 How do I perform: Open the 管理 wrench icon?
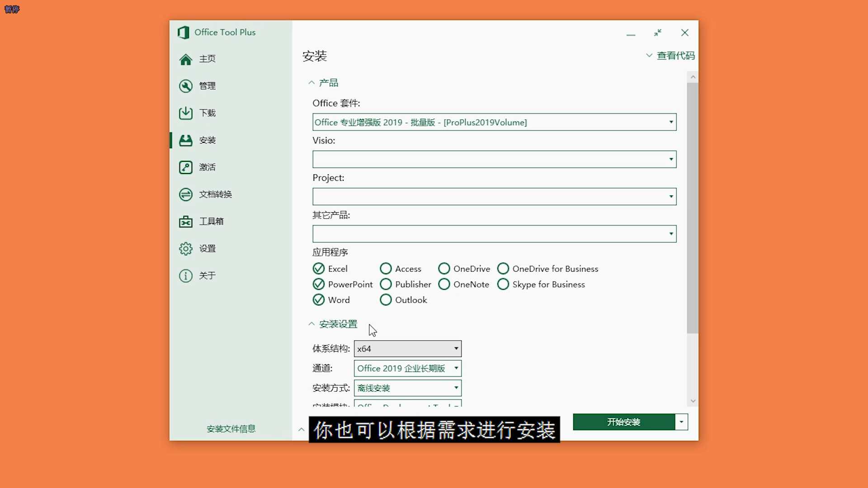[185, 86]
